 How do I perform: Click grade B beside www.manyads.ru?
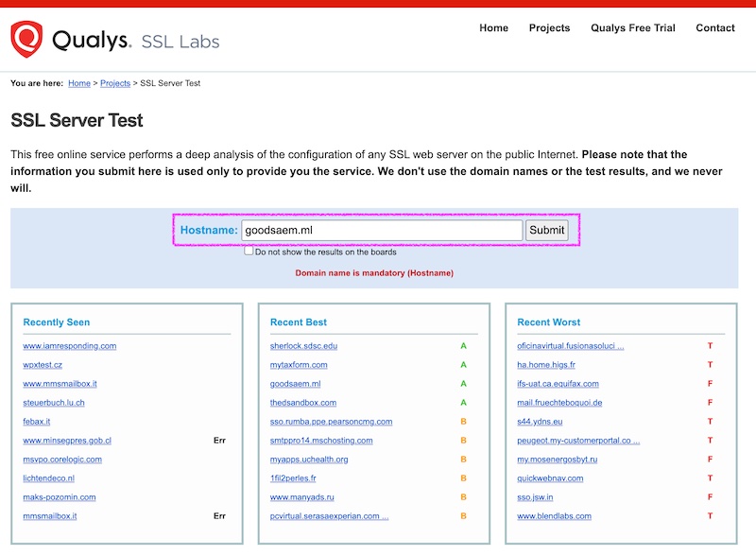pyautogui.click(x=463, y=497)
